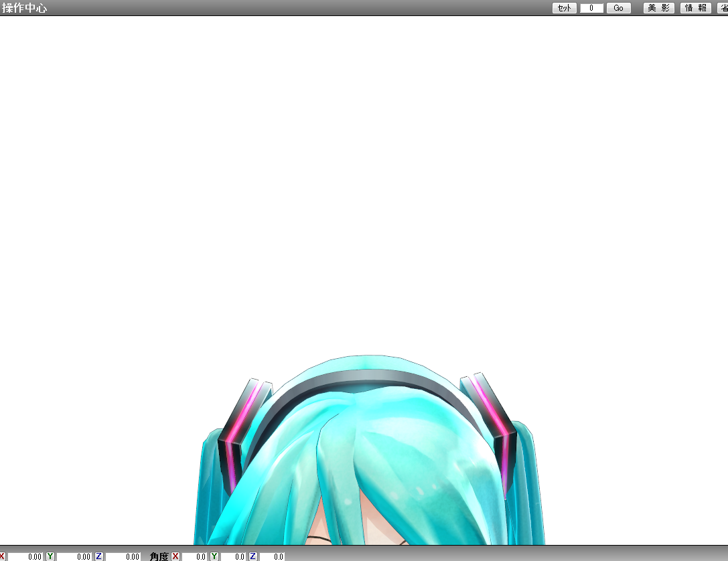Viewport: 728px width, 561px height.
Task: Select the position Y value field
Action: coord(74,556)
